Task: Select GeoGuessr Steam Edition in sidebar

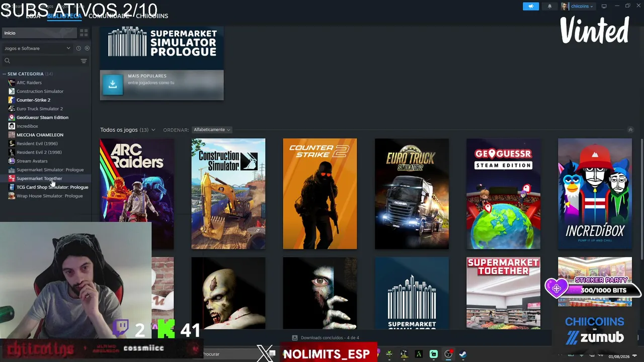Action: coord(42,117)
